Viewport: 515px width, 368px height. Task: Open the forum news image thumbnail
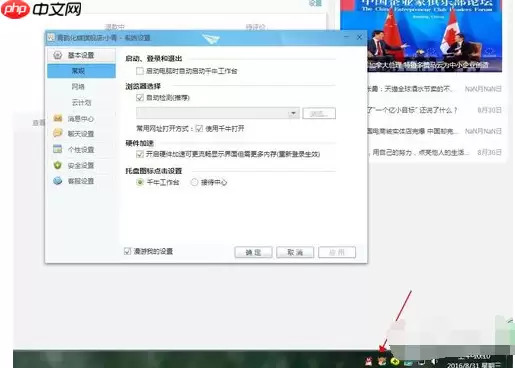pos(421,36)
